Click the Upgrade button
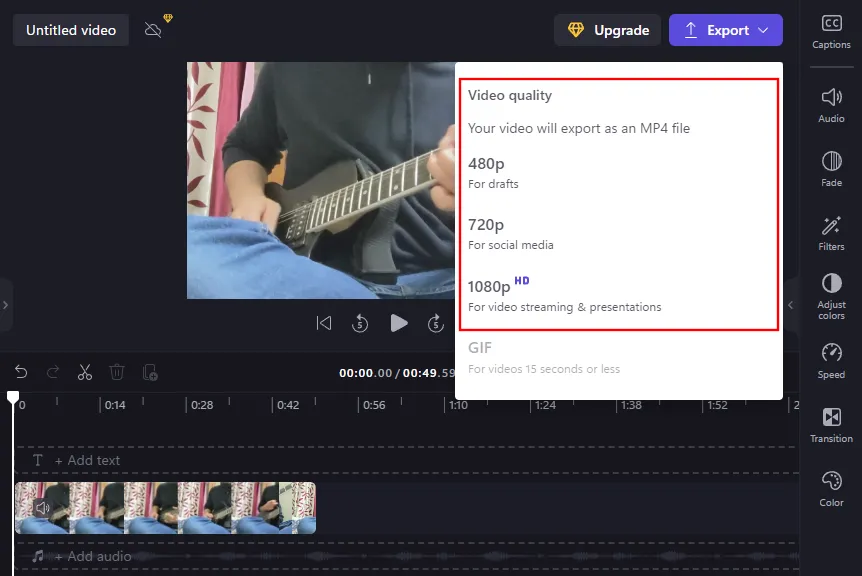862x576 pixels. coord(607,30)
